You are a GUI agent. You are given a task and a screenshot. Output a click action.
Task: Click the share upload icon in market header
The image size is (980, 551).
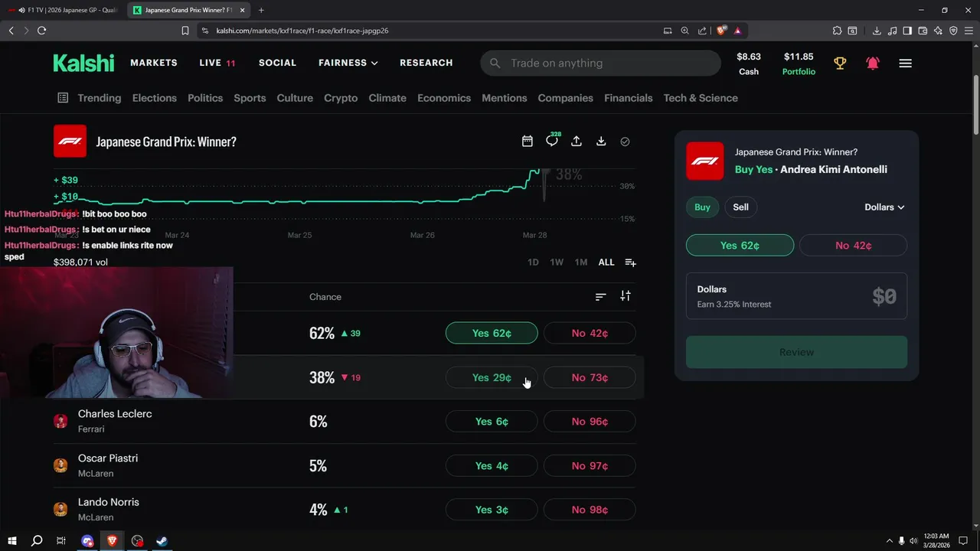click(x=577, y=142)
